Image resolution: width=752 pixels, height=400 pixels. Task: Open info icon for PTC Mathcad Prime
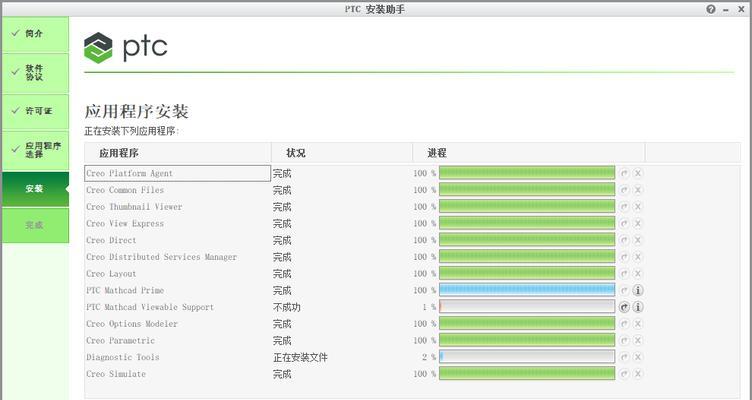coord(638,290)
